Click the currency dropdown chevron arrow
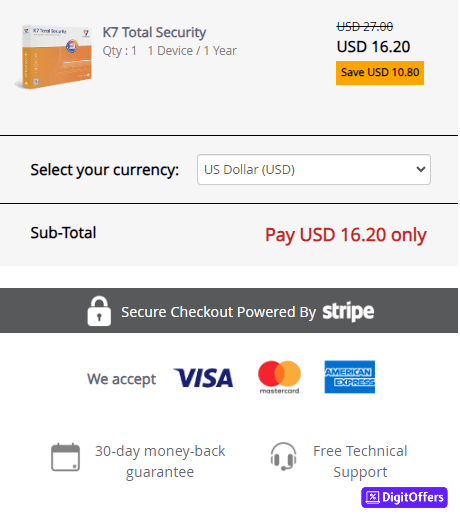Screen dimensions: 460x517 click(x=421, y=169)
